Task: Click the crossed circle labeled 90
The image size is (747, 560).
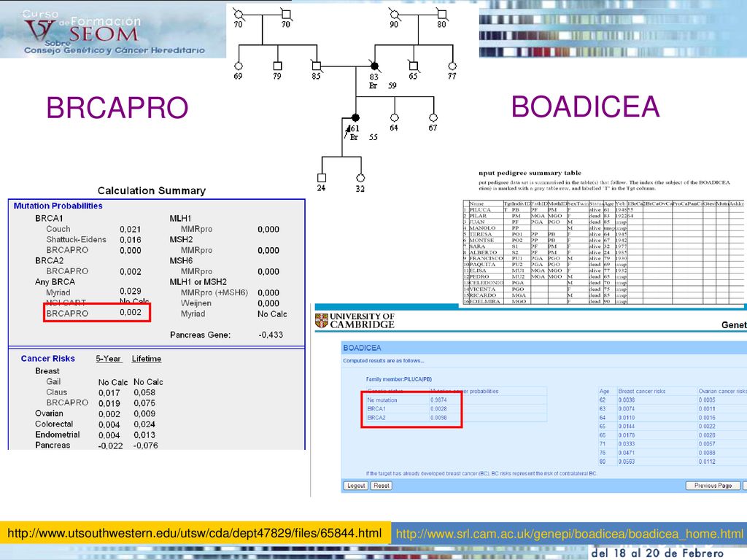Action: tap(395, 15)
